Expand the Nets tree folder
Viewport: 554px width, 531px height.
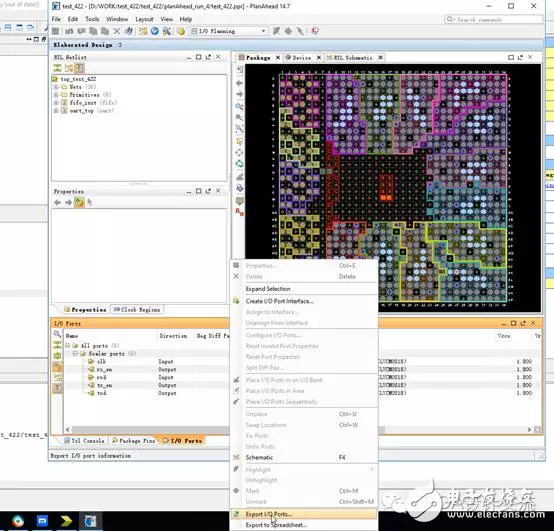[56, 87]
